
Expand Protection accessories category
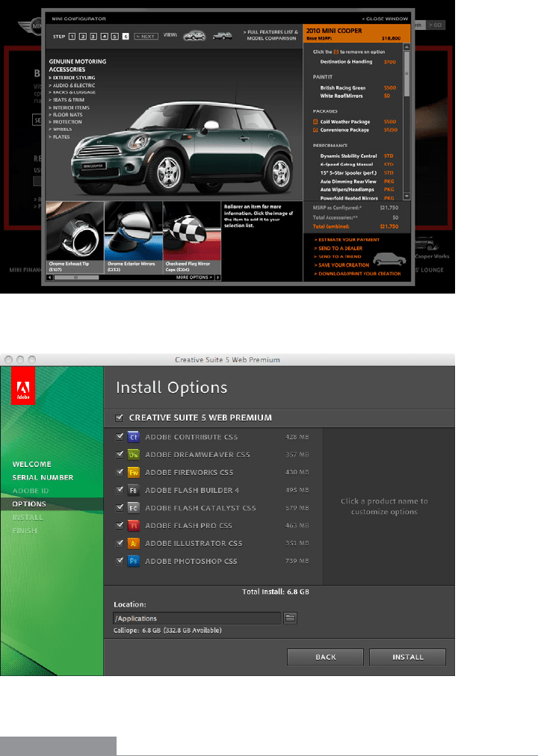tap(65, 122)
